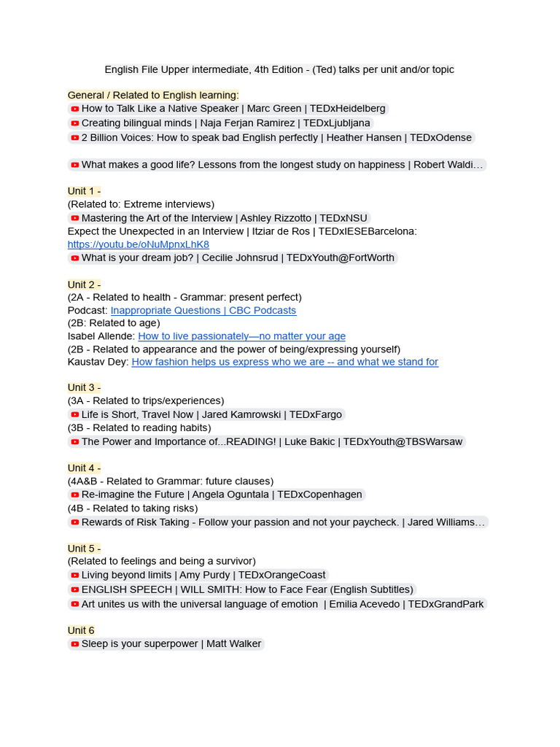Image resolution: width=560 pixels, height=747 pixels.
Task: Open the youtu.be/oNuMpnxLhK8 link
Action: [x=138, y=244]
